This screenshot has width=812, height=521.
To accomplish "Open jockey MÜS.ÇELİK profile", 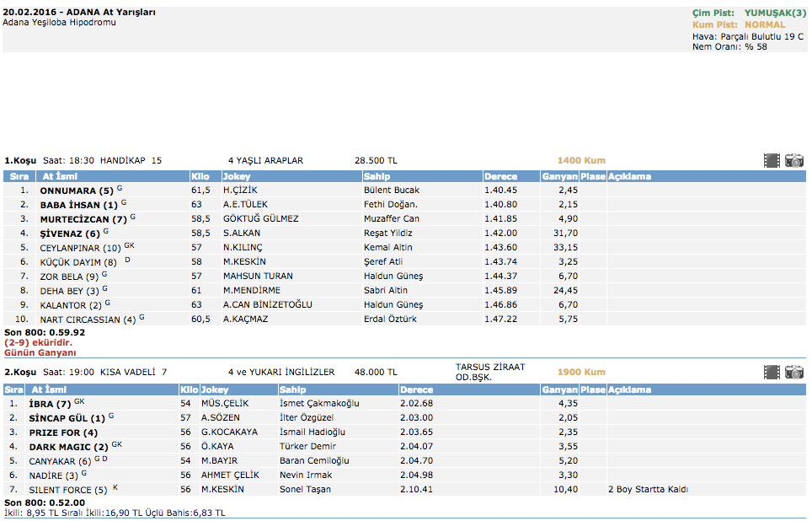I will tap(225, 404).
